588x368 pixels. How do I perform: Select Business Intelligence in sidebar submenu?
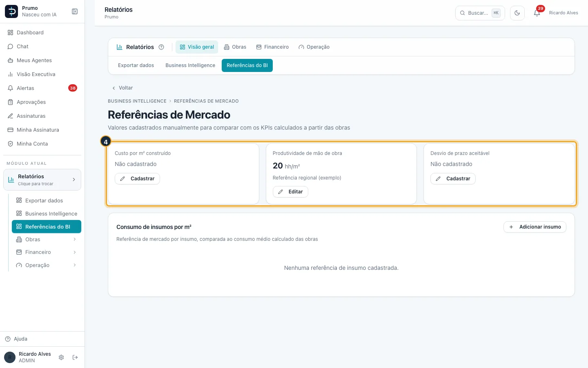pos(47,214)
